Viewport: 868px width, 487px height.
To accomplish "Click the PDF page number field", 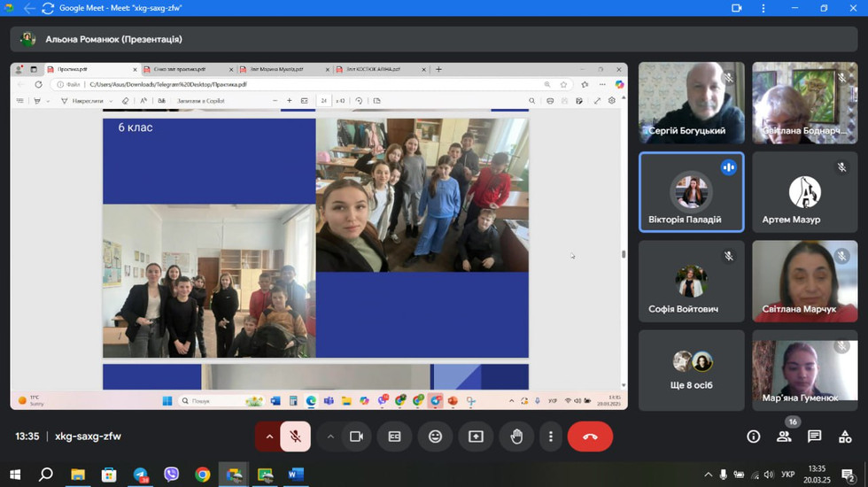I will 324,101.
